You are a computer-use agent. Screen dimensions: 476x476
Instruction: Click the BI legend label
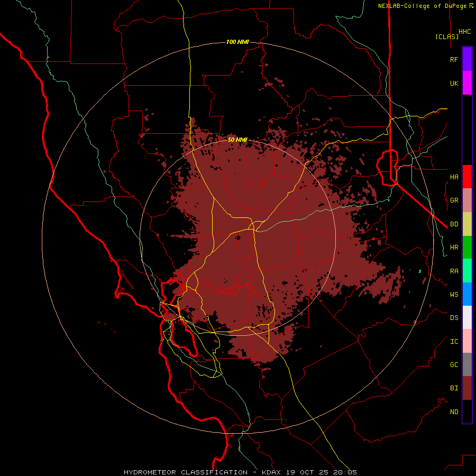coord(454,388)
